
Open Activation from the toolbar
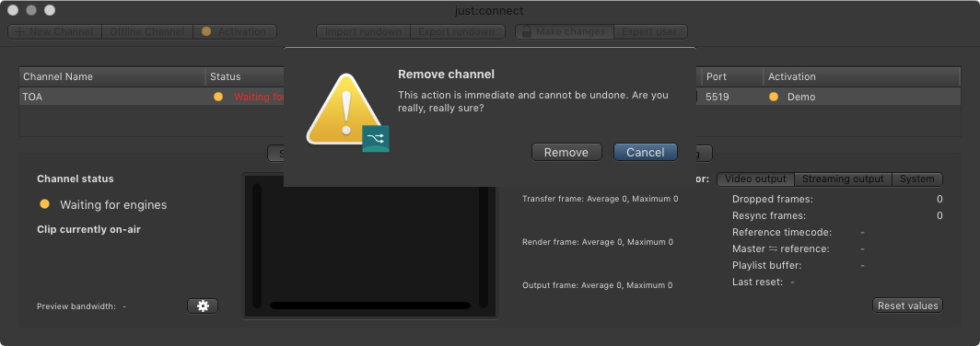click(234, 31)
